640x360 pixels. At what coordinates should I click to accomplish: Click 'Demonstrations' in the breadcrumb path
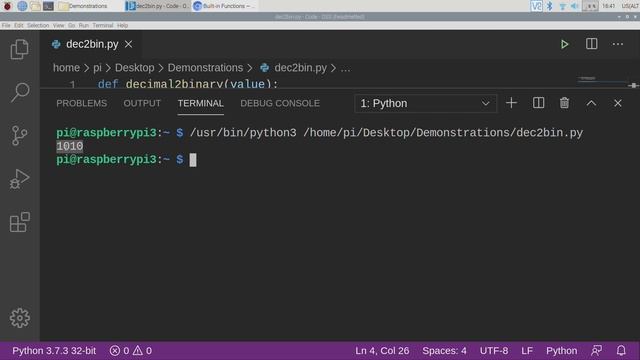pos(205,68)
